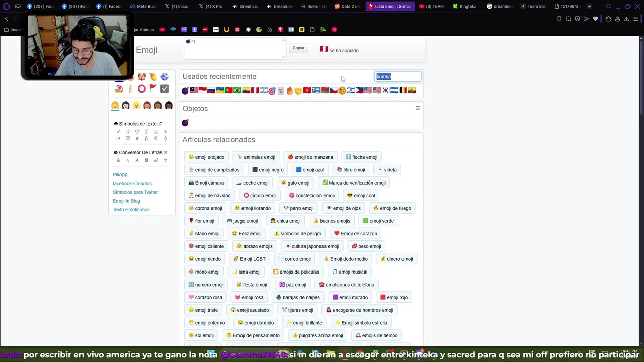Click the browser back arrow
The height and width of the screenshot is (362, 644).
click(x=6, y=19)
